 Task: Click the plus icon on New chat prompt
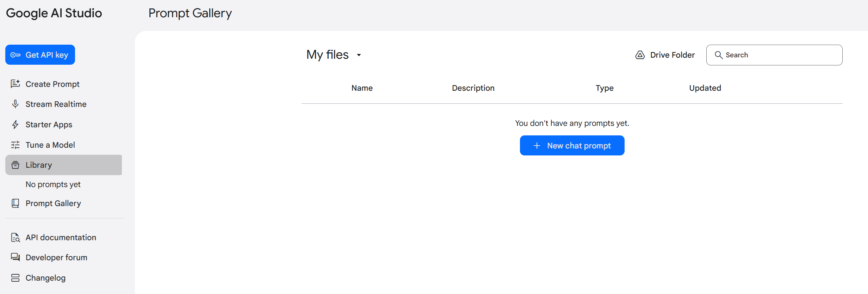(537, 146)
